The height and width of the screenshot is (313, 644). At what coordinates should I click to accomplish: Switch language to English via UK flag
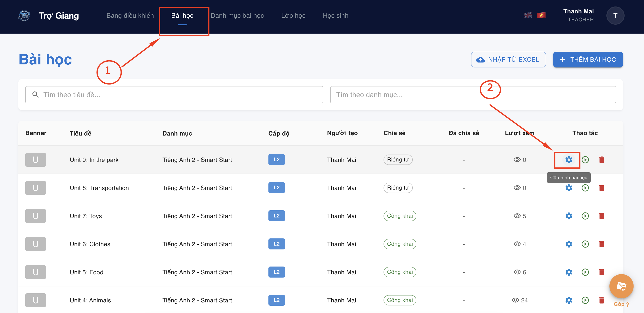coord(528,16)
